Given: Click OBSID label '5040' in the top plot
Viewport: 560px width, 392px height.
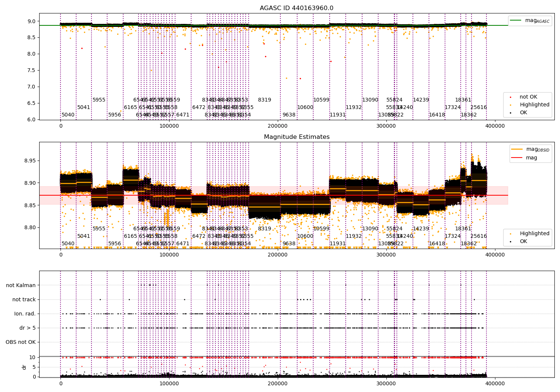Looking at the screenshot, I should click(68, 115).
